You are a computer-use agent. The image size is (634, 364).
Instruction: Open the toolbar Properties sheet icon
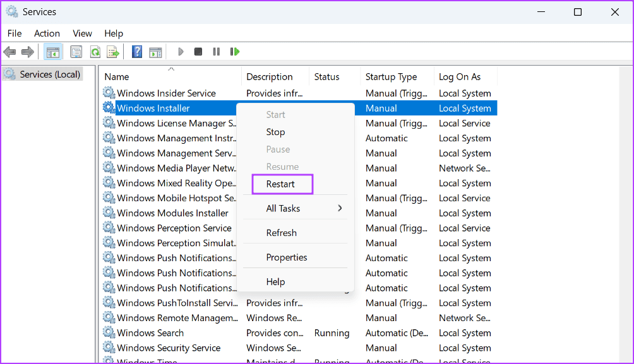coord(76,52)
